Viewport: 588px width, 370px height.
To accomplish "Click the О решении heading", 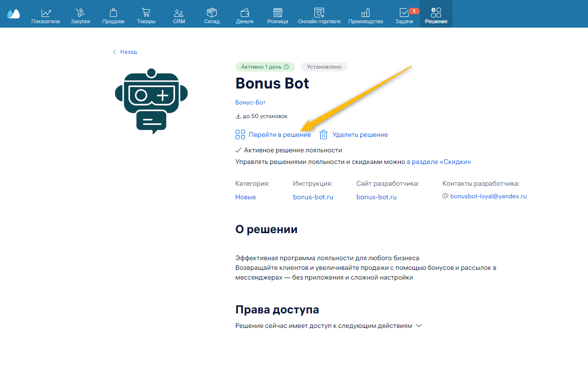I will pyautogui.click(x=266, y=229).
